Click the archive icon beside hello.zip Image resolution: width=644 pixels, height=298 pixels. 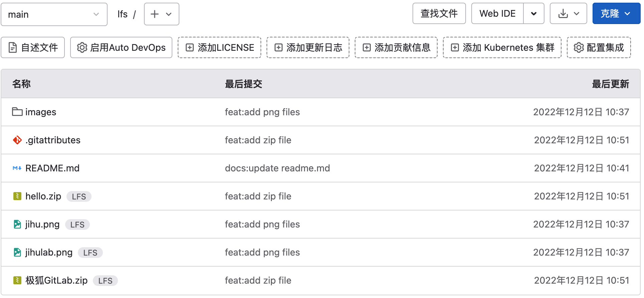[x=17, y=196]
